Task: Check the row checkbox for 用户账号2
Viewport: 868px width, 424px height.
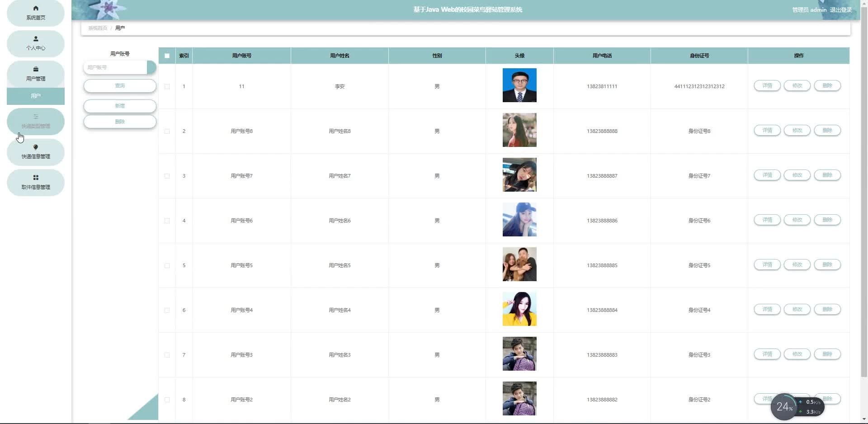Action: (167, 400)
